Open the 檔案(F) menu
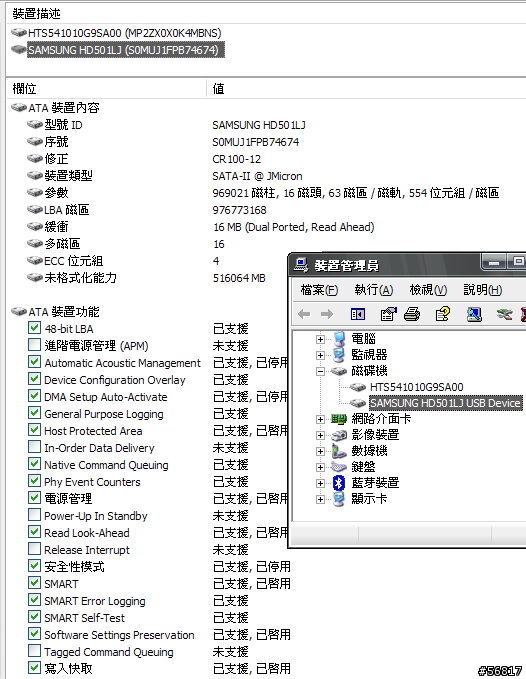526x679 pixels. pyautogui.click(x=319, y=290)
